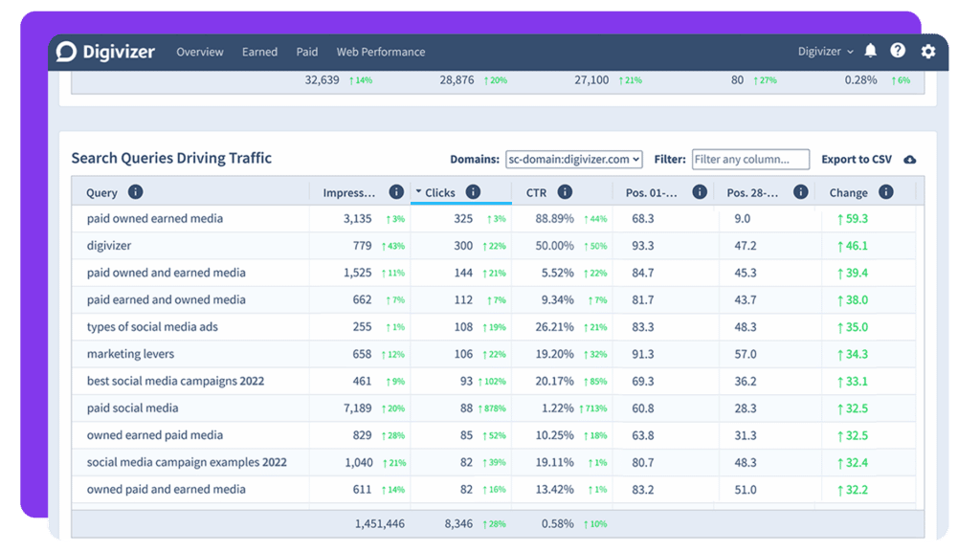Click the cloud download icon beside Export to CSV
This screenshot has width=980, height=551.
point(909,160)
